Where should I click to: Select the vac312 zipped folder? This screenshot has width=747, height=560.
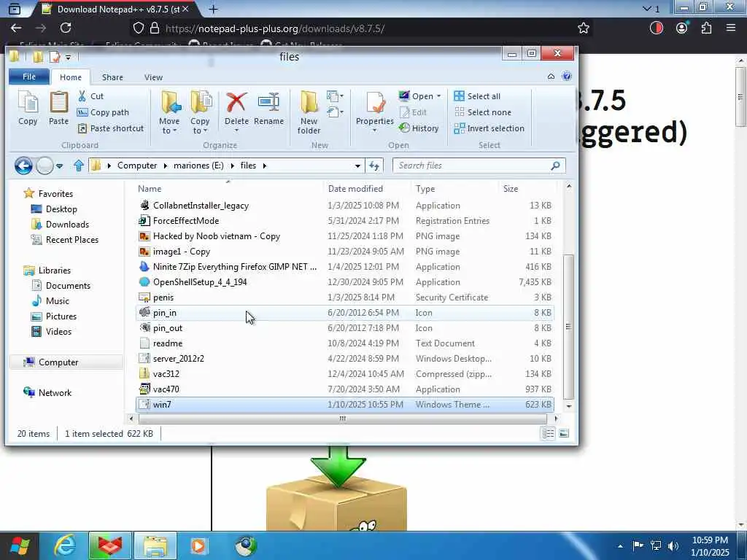pos(345,374)
